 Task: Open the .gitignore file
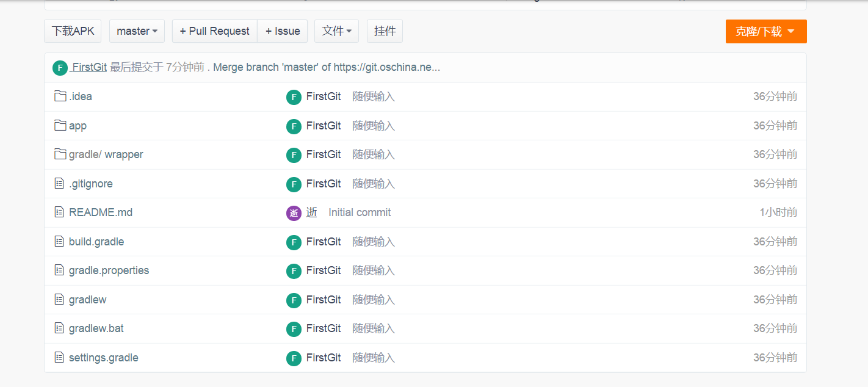click(91, 184)
